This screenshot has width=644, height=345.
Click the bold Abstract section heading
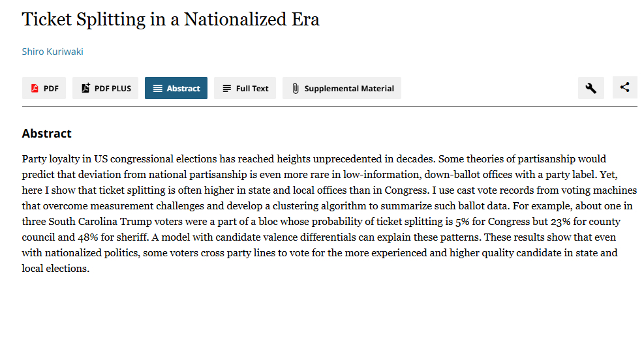[x=46, y=134]
